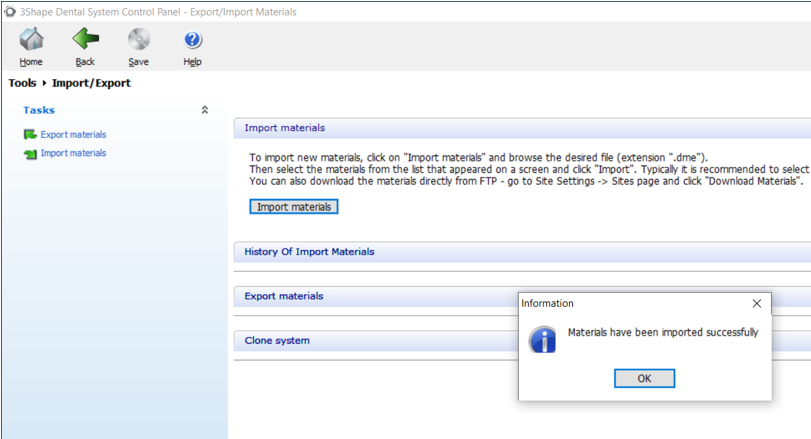This screenshot has height=439, width=811.
Task: Open the Export materials task link
Action: click(x=73, y=135)
